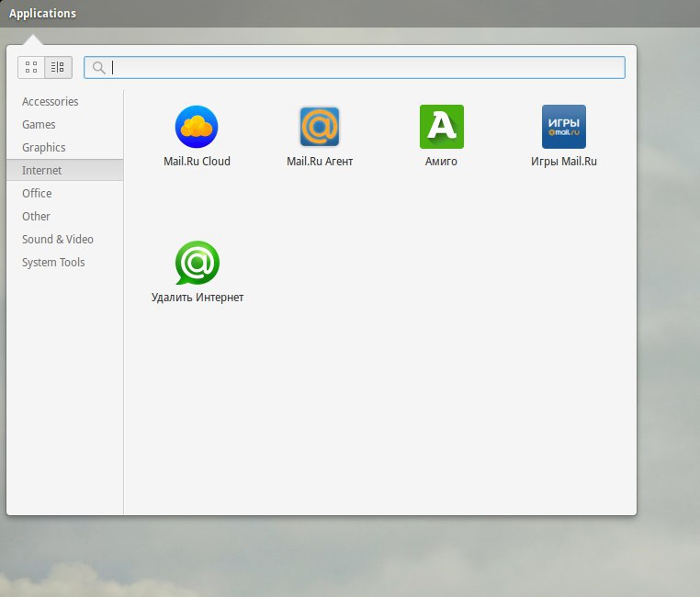Start the Амиго browser icon
Image resolution: width=700 pixels, height=597 pixels.
point(442,127)
